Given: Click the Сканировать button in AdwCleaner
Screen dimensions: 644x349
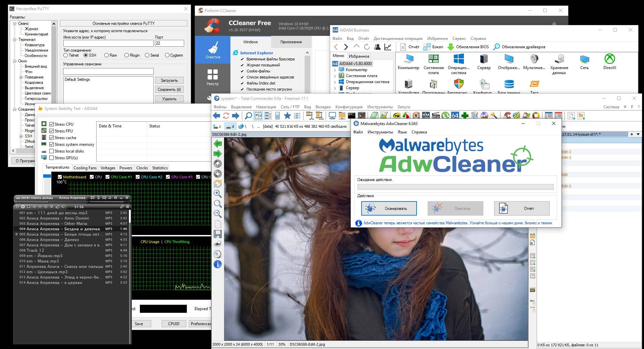Looking at the screenshot, I should pyautogui.click(x=389, y=208).
